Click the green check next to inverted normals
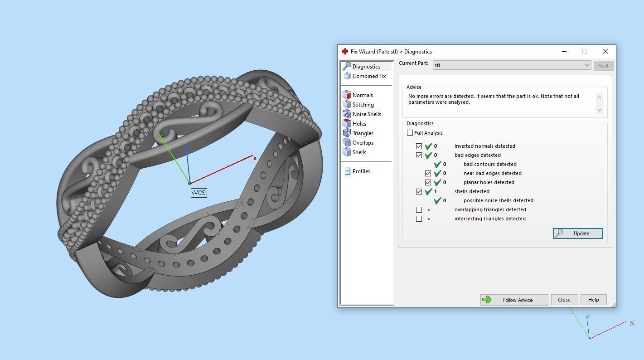Image resolution: width=644 pixels, height=360 pixels. pyautogui.click(x=428, y=146)
